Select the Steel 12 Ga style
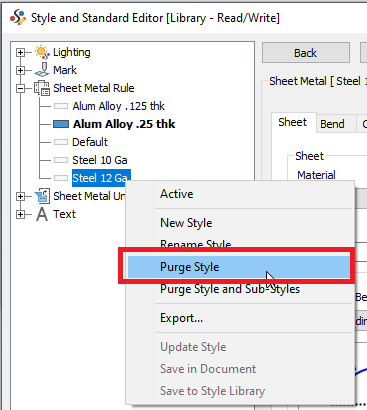This screenshot has height=410, width=367. click(101, 178)
